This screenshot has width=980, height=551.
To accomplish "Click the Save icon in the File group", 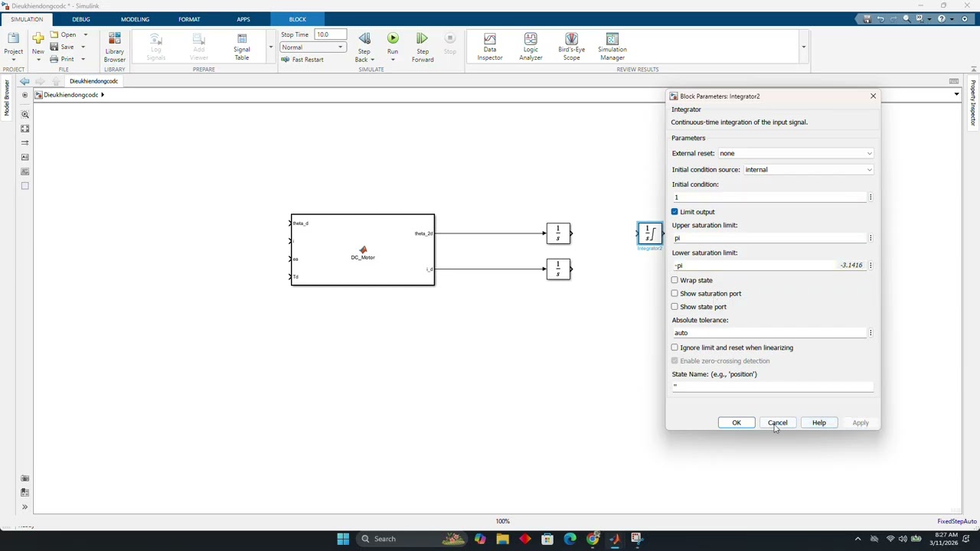I will pos(55,47).
